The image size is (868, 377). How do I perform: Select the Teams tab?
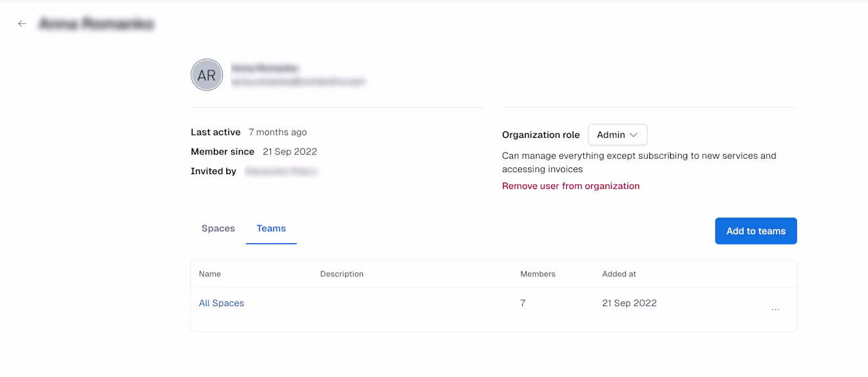(x=271, y=229)
